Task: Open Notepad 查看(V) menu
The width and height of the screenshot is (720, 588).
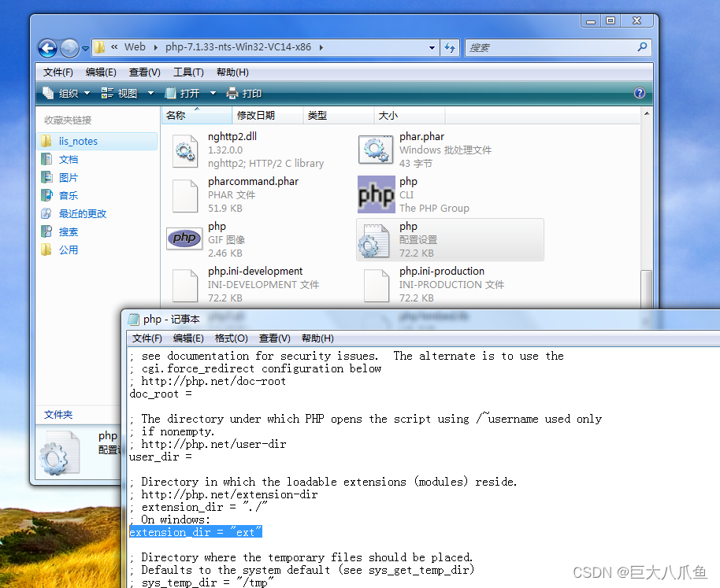Action: point(275,338)
